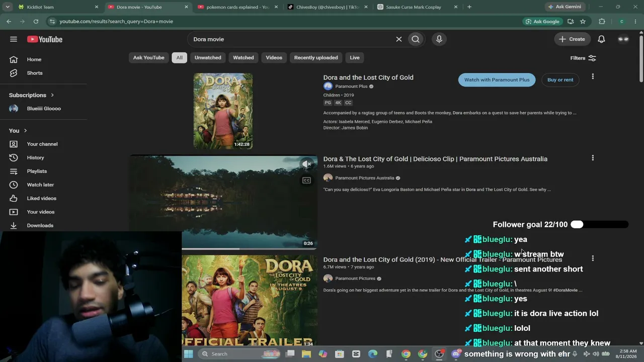The height and width of the screenshot is (362, 644).
Task: Toggle captions on the Delicioso Clip preview
Action: click(306, 180)
